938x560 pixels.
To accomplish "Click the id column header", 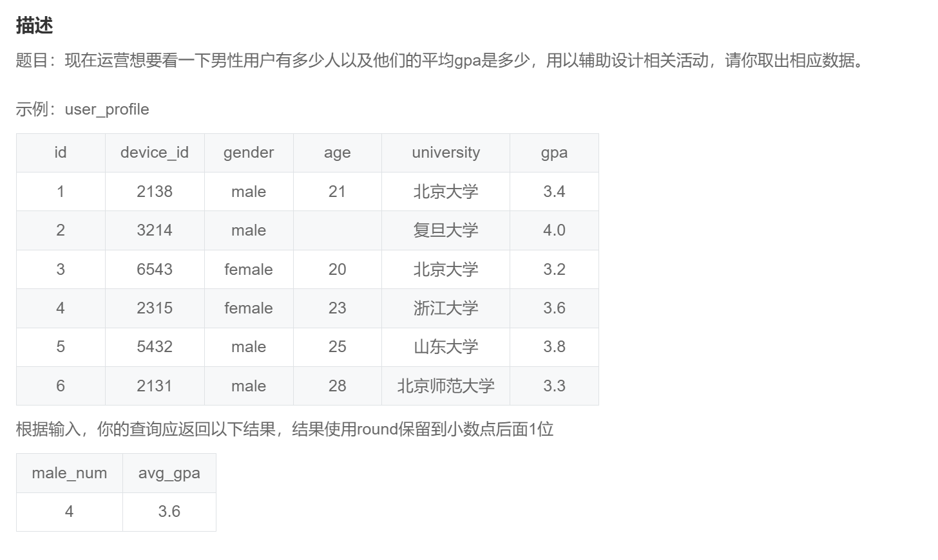I will (x=60, y=153).
